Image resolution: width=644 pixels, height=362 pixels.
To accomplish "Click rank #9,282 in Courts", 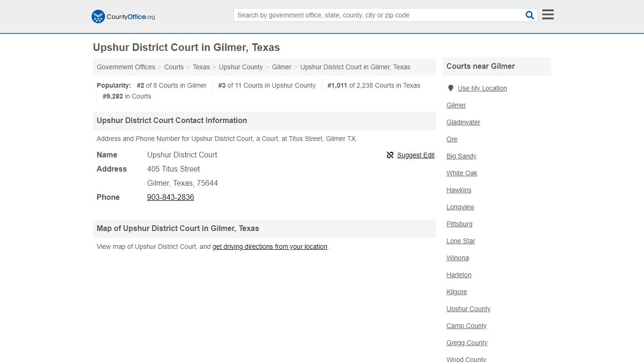I will [x=127, y=96].
